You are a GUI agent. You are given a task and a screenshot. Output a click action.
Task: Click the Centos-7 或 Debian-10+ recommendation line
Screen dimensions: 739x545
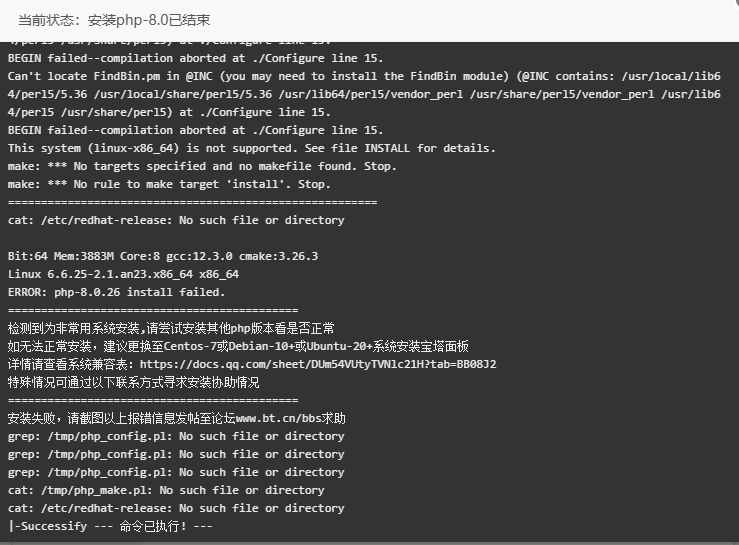[x=238, y=347]
